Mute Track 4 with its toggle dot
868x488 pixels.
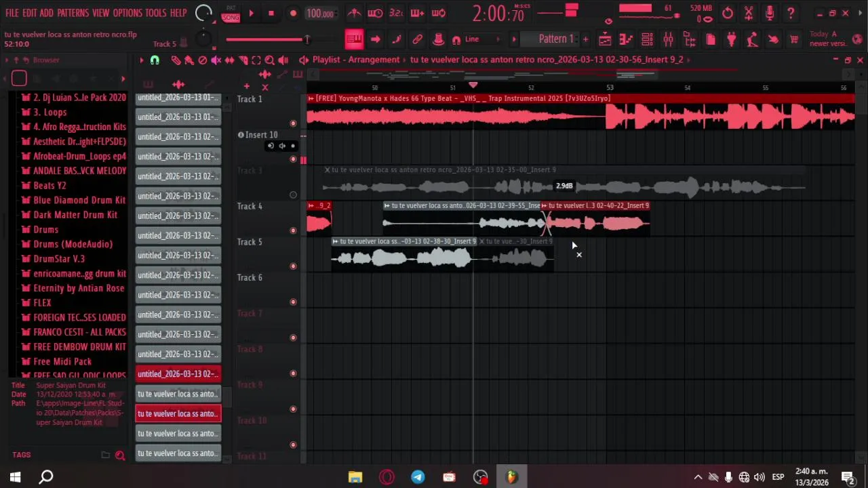click(x=293, y=230)
